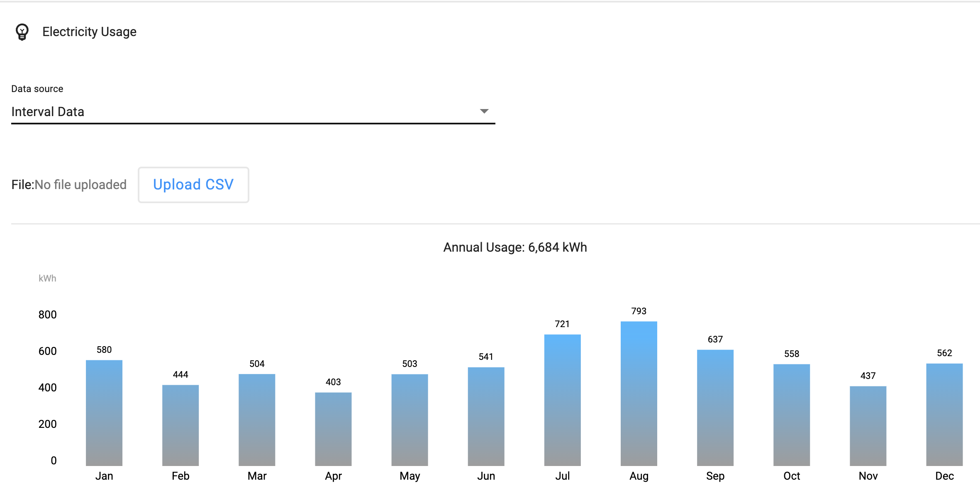Click the 437 value label above Nov
Screen dimensions: 980x500
pos(868,376)
